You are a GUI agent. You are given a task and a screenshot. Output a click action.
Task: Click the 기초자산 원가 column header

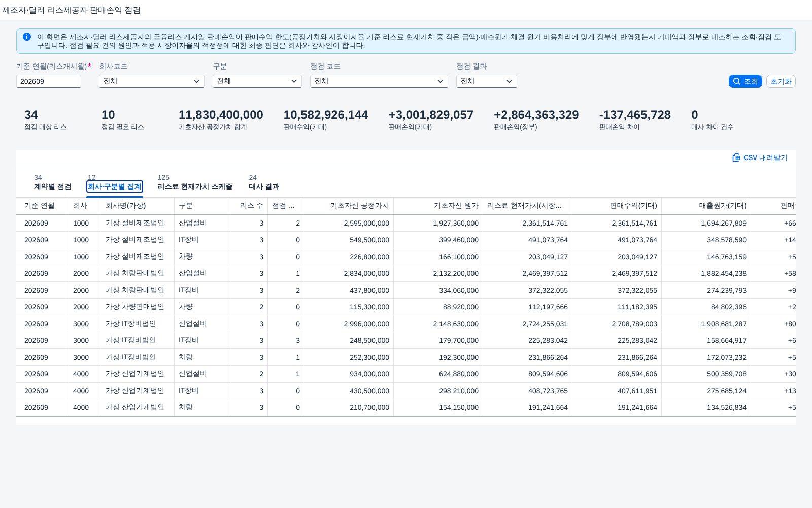coord(438,206)
